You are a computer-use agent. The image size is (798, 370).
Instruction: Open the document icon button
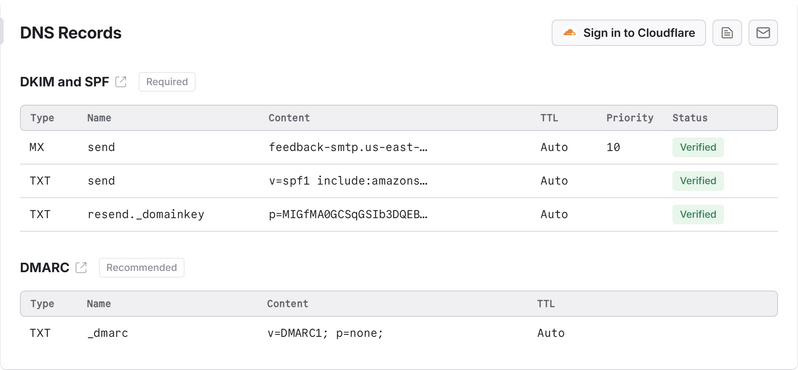pos(727,33)
